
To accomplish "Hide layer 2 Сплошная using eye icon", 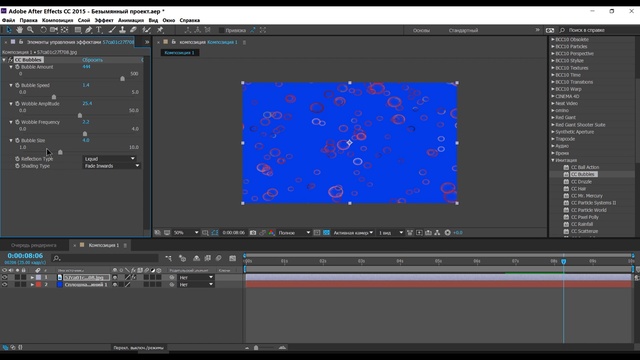I will coord(4,284).
